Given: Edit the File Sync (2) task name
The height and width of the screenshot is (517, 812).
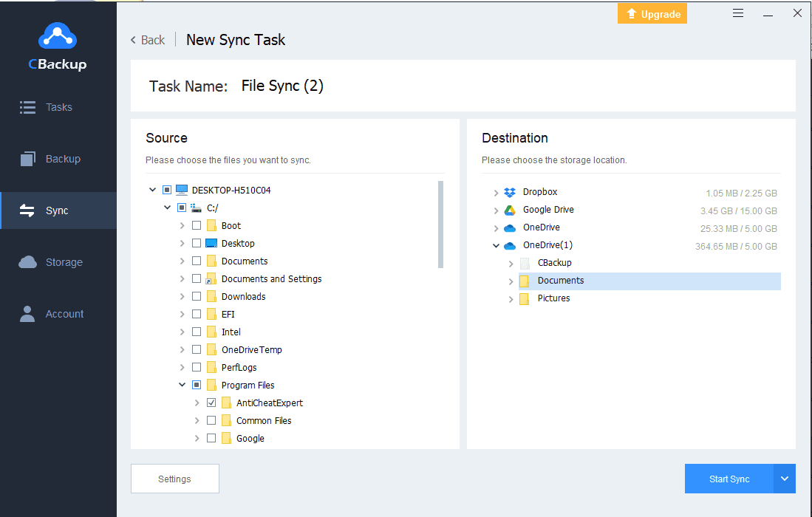Looking at the screenshot, I should [282, 86].
